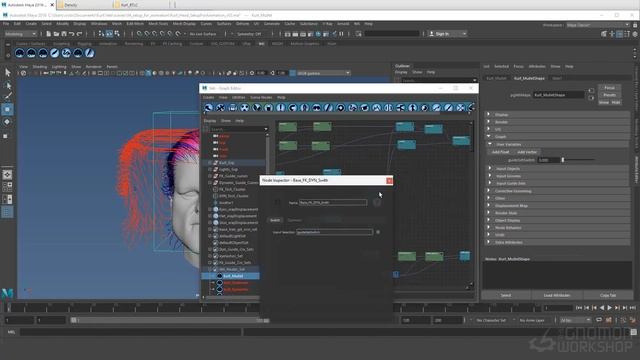Open the 24 fps frame rate dropdown
This screenshot has width=640, height=360.
(x=576, y=320)
